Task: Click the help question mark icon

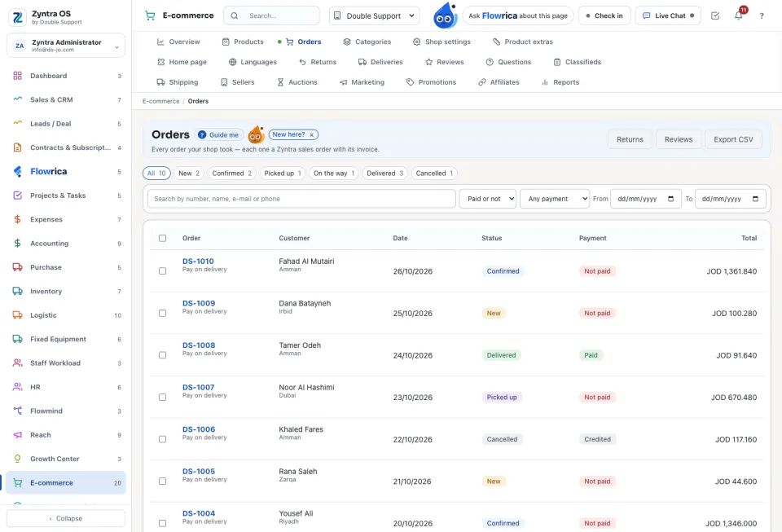Action: point(762,16)
